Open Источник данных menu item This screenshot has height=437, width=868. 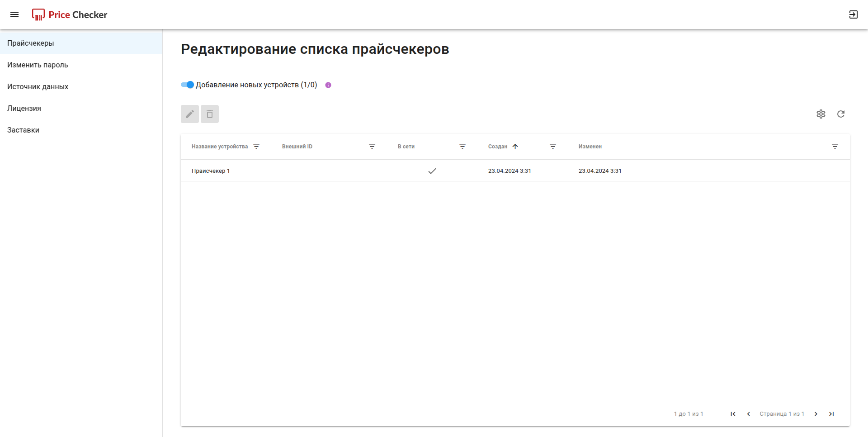[81, 86]
